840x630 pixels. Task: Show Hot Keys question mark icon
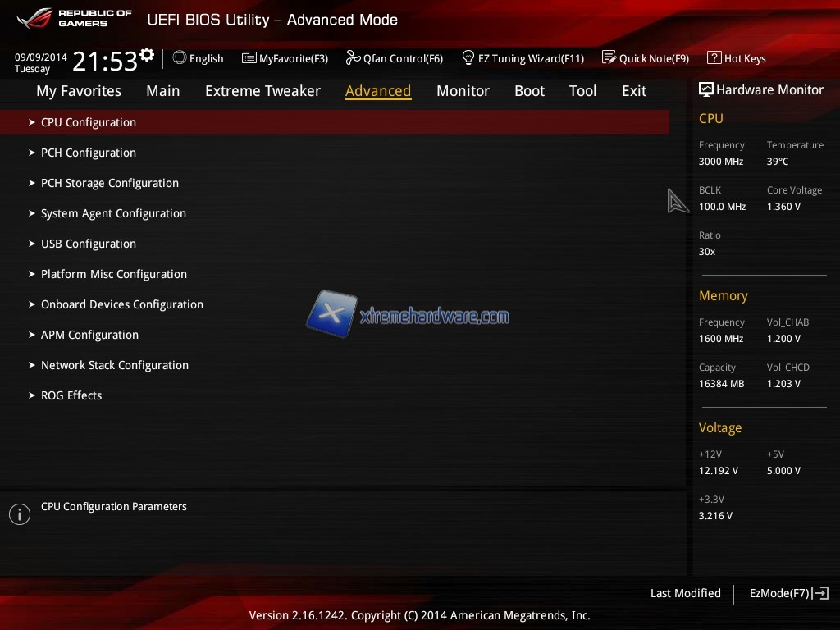coord(714,58)
